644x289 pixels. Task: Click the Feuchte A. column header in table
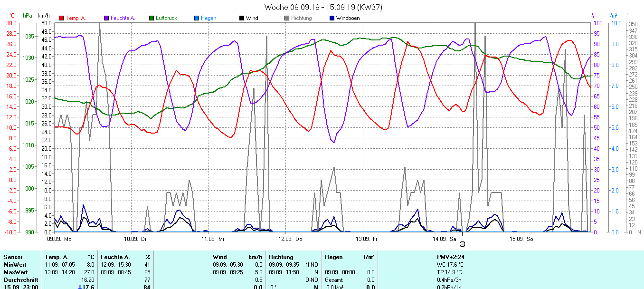click(115, 257)
